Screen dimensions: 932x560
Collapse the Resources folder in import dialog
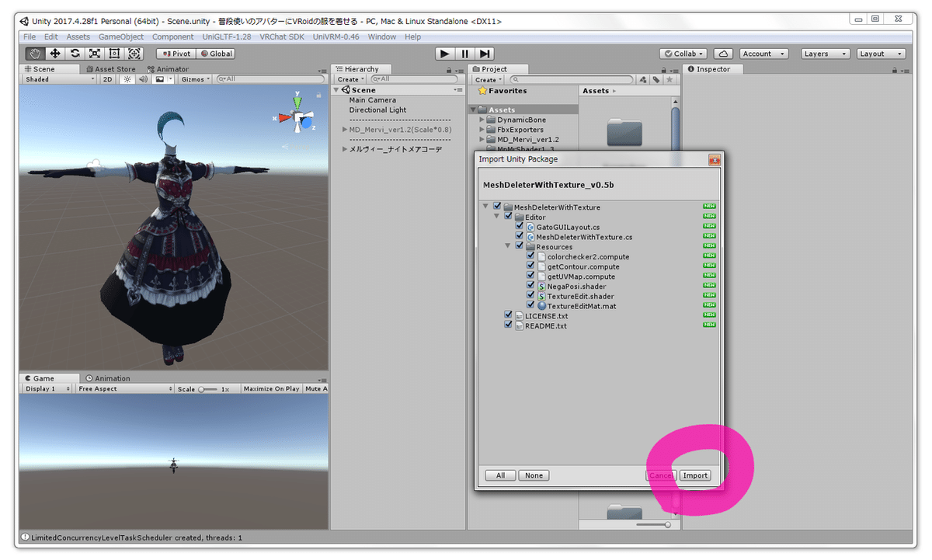click(509, 246)
